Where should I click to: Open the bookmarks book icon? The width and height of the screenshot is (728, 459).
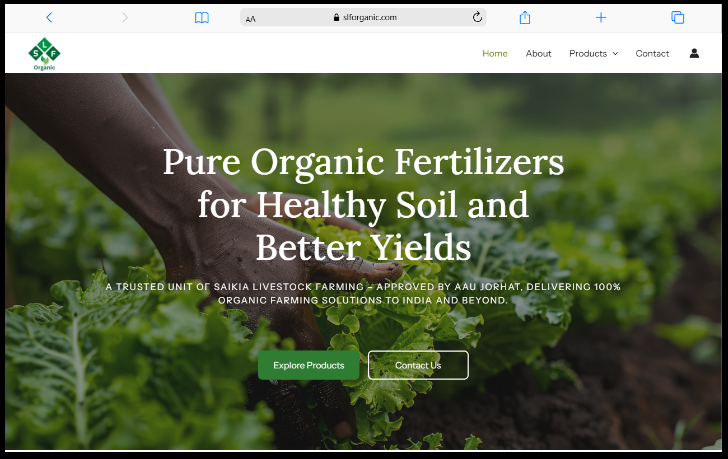(201, 17)
